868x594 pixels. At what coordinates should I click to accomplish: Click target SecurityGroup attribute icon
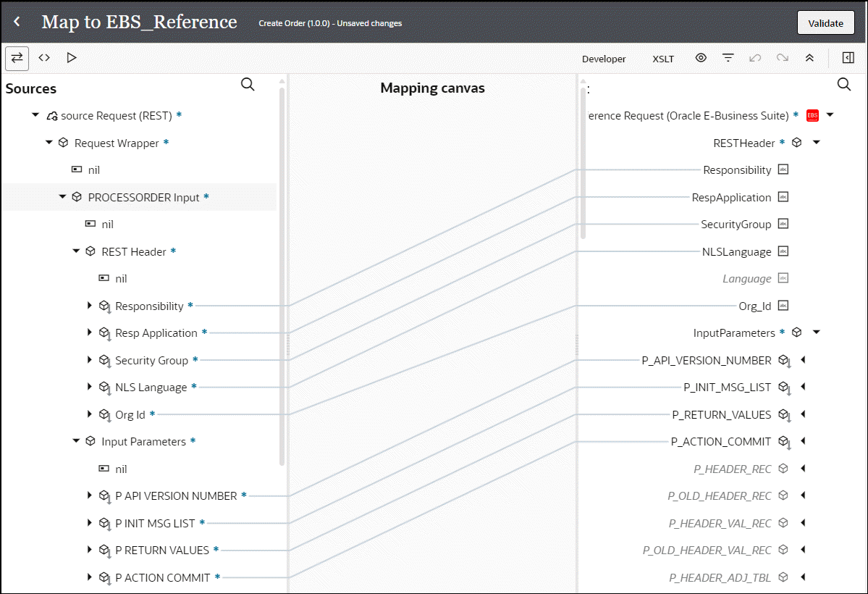pos(783,224)
